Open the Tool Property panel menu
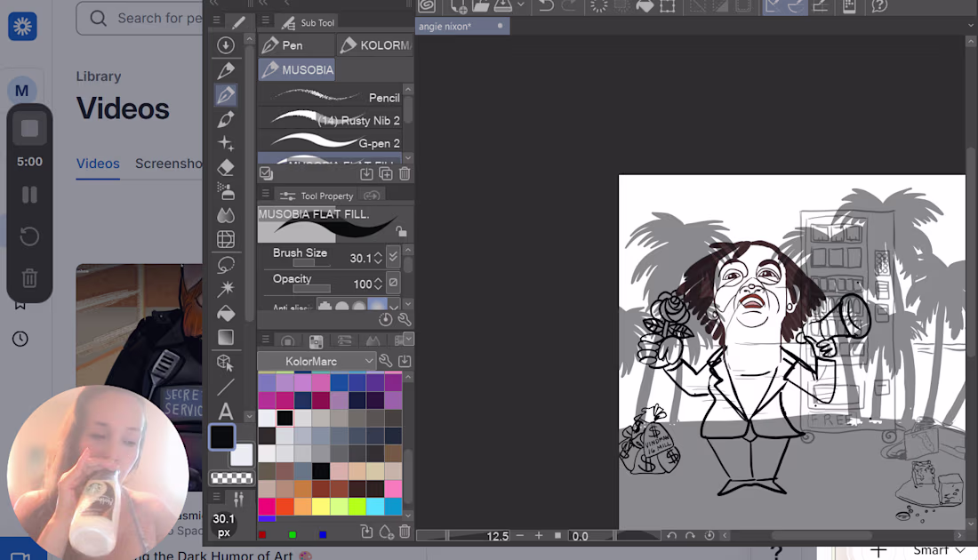The height and width of the screenshot is (560, 978). (x=265, y=193)
